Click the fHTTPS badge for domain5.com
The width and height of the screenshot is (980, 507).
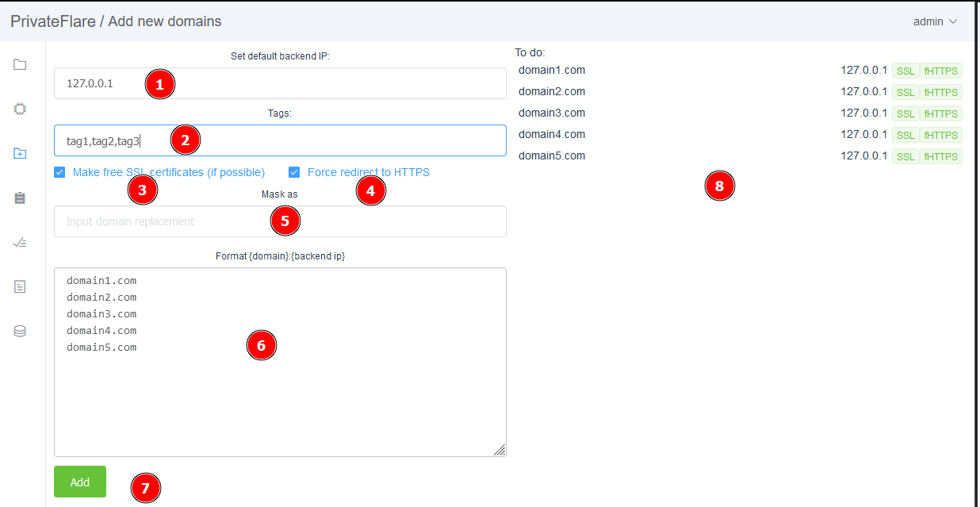tap(941, 156)
